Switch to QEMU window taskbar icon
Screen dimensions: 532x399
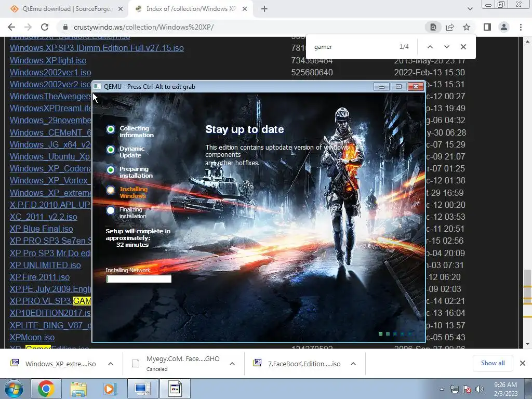click(x=175, y=389)
